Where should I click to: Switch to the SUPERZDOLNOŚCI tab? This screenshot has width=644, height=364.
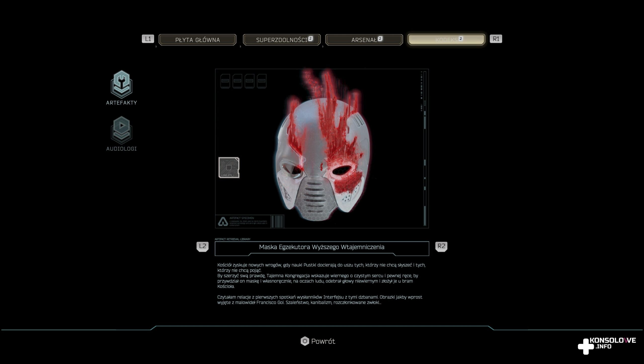coord(282,40)
